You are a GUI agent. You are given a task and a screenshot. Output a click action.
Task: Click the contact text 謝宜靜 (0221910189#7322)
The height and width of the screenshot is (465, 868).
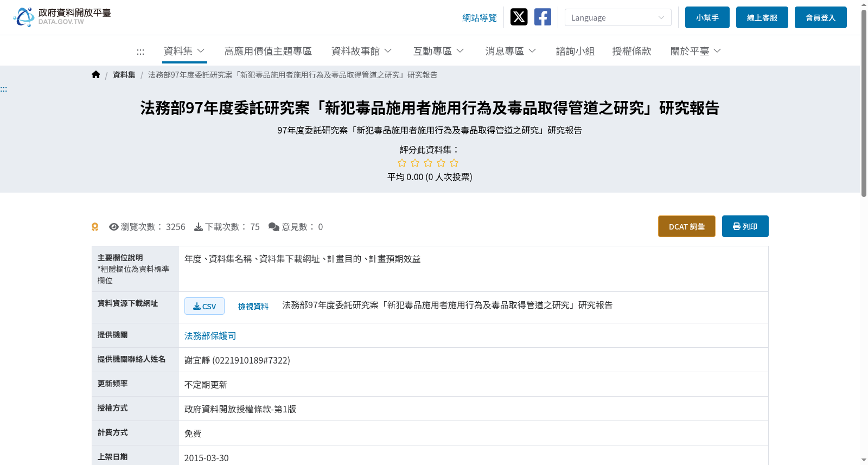coord(237,360)
